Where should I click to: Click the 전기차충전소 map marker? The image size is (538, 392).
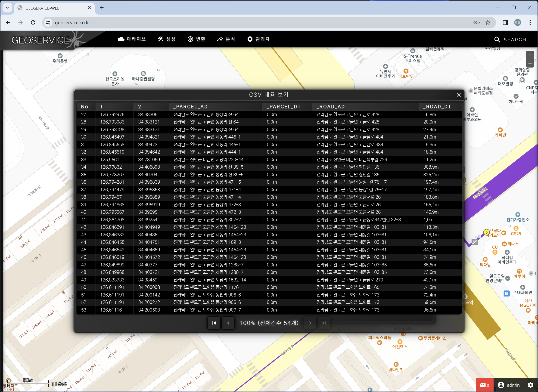point(518,215)
